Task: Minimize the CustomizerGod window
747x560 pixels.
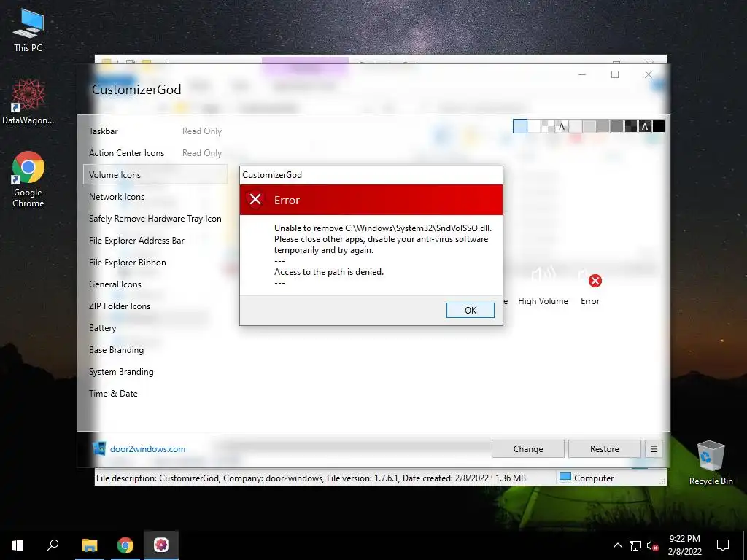Action: [x=582, y=75]
